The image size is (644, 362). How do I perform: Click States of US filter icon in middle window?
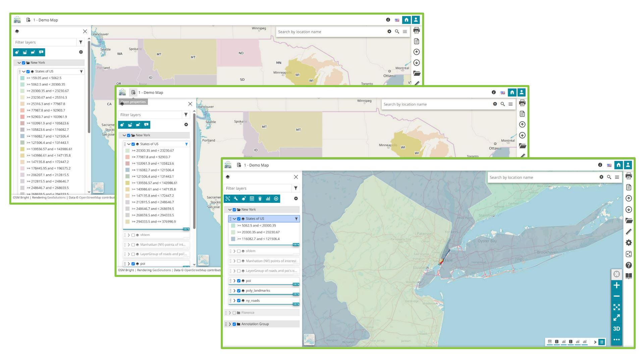[186, 144]
